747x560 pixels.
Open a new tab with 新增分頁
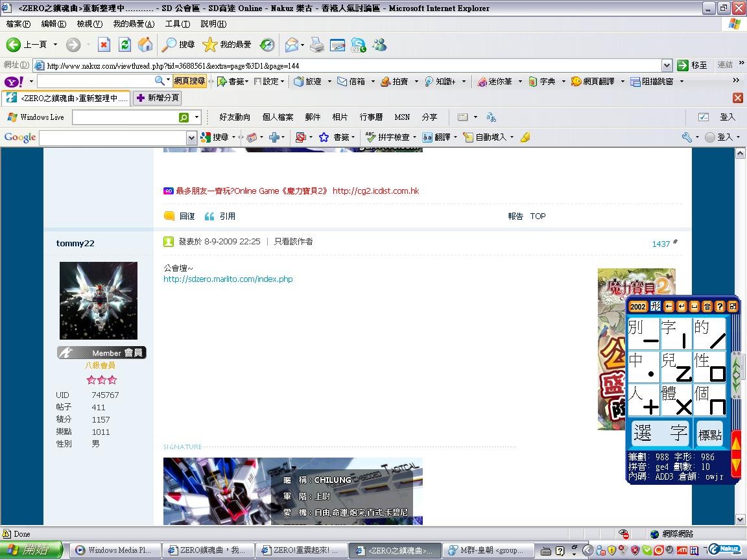(x=157, y=98)
